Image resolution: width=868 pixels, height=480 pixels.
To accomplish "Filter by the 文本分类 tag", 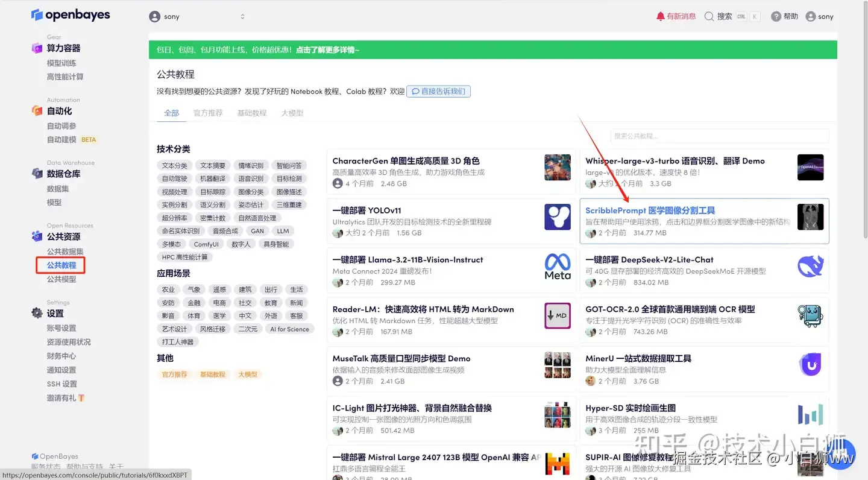I will (175, 166).
